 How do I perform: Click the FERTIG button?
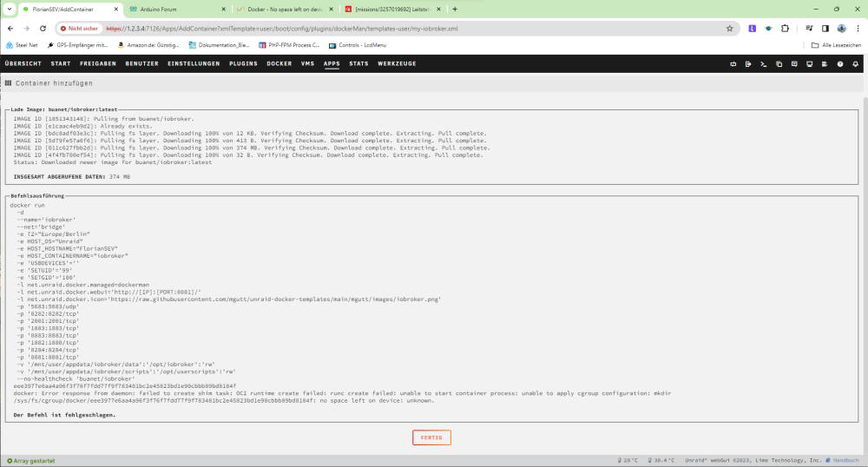tap(431, 437)
